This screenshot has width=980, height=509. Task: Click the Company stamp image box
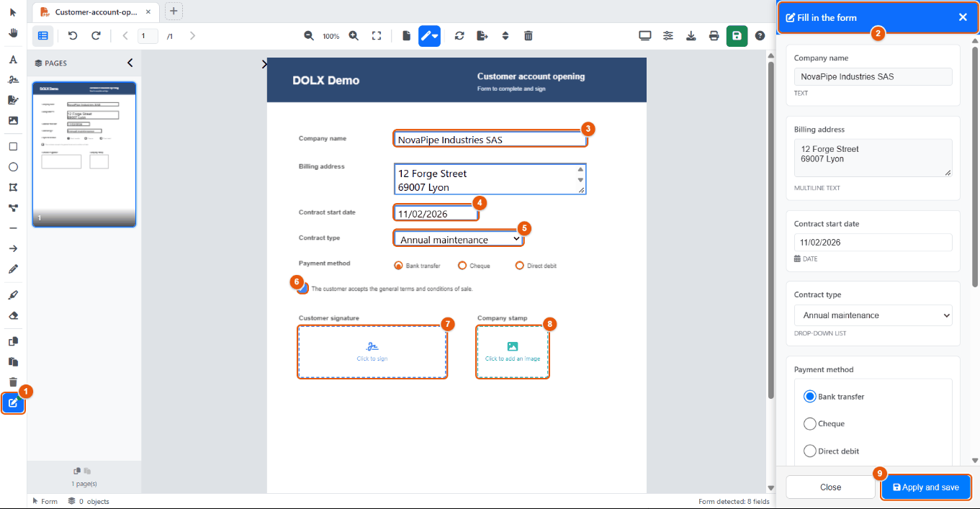pos(513,352)
